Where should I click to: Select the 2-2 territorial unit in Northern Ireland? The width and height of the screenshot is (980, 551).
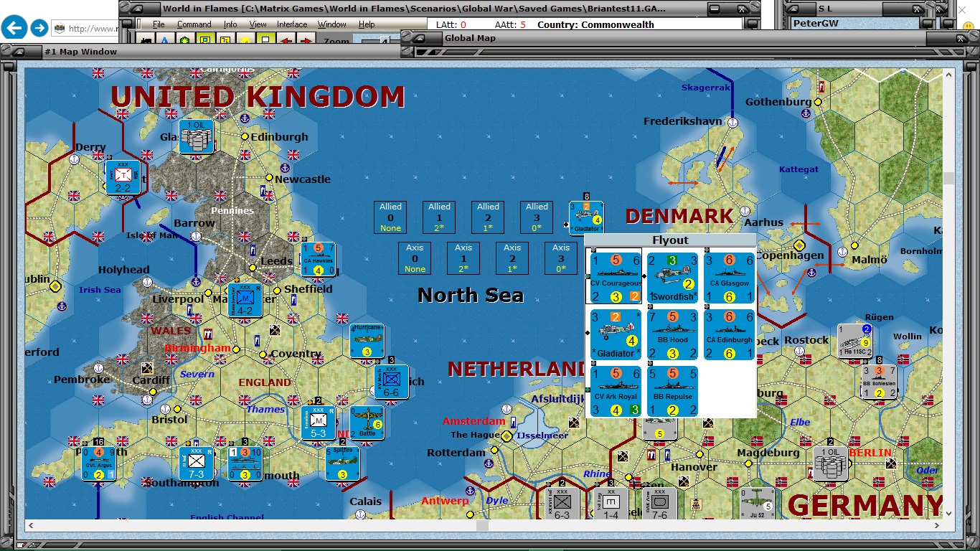[x=123, y=177]
